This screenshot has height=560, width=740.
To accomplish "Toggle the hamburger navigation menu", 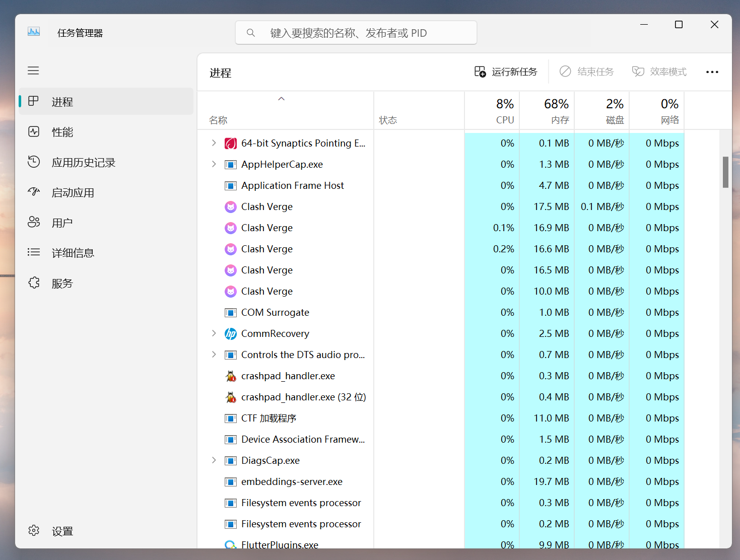I will tap(33, 71).
